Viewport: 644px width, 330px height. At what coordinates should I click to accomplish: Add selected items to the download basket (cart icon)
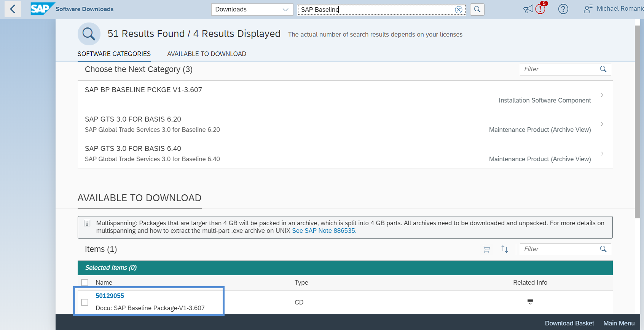click(x=486, y=249)
